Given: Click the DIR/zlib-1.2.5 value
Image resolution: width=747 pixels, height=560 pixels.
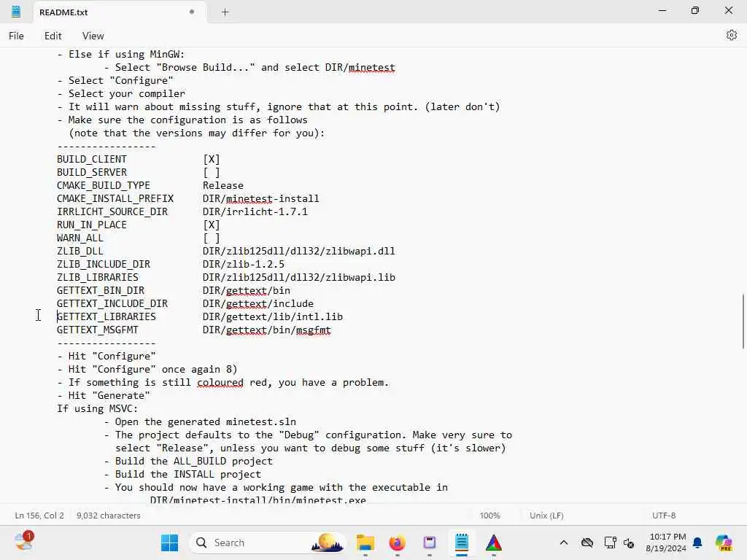Looking at the screenshot, I should click(244, 264).
